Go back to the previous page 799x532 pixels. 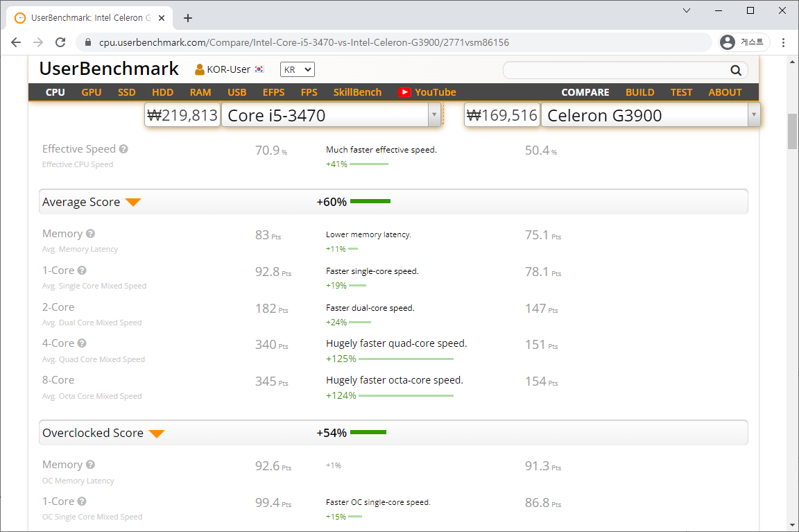(x=16, y=42)
